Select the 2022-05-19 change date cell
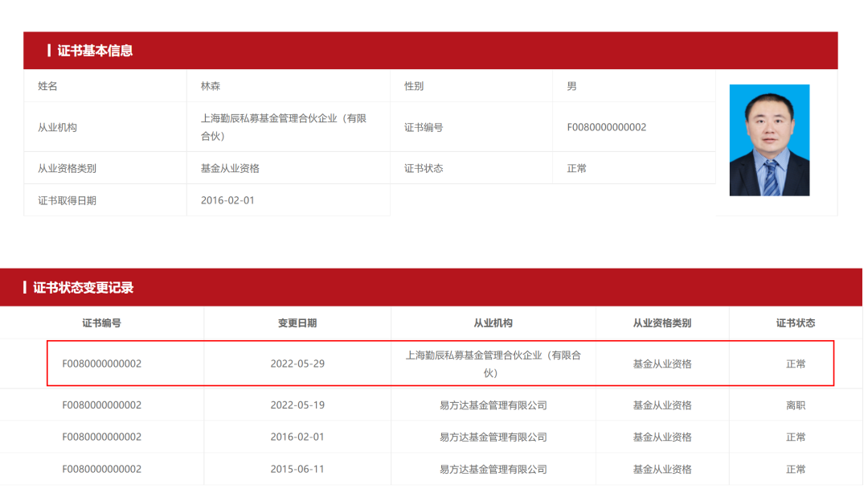868x493 pixels. pos(297,405)
